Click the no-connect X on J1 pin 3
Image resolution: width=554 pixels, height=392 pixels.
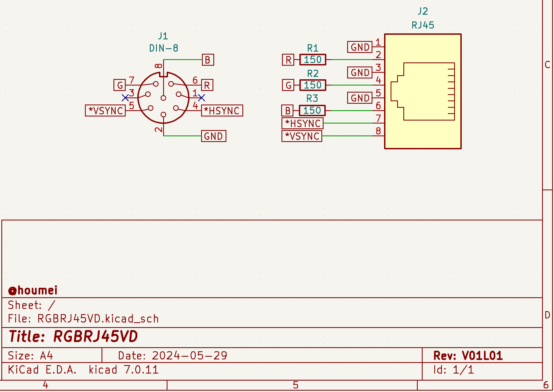[126, 97]
